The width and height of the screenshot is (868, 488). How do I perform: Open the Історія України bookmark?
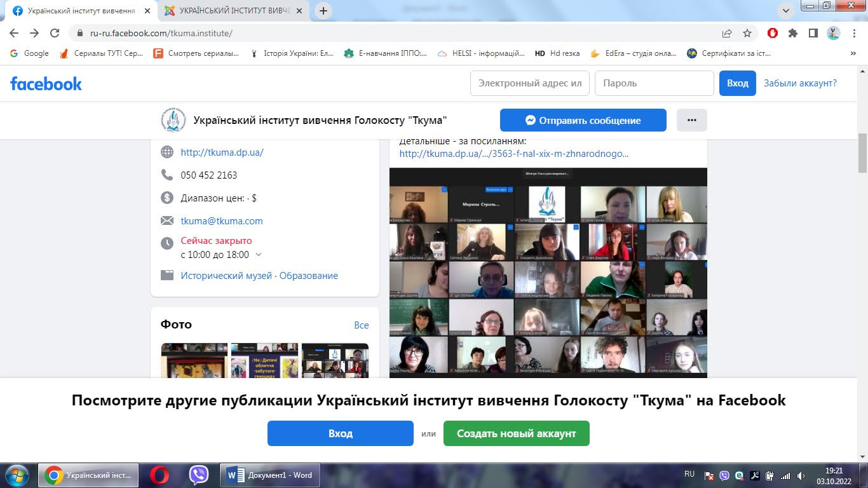click(x=292, y=53)
